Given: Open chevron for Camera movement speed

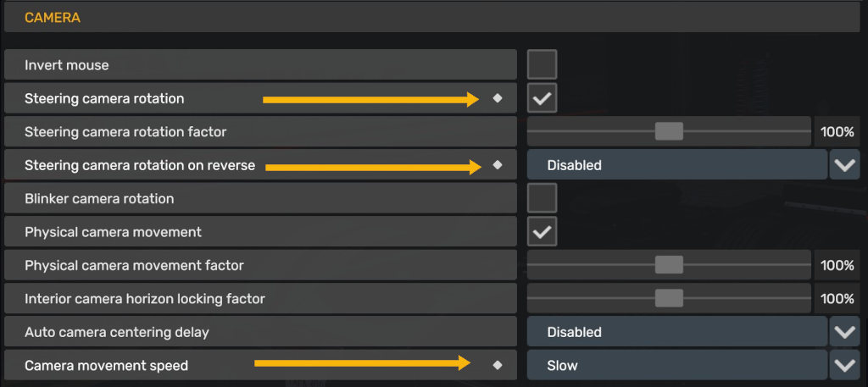Looking at the screenshot, I should click(x=845, y=365).
